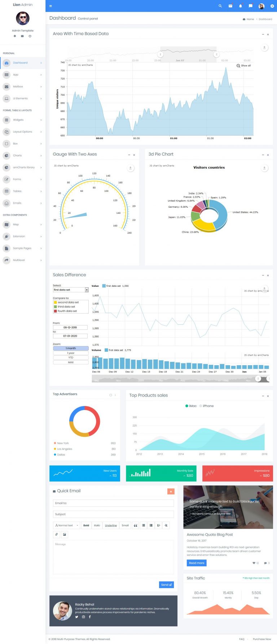Viewport: 277px width, 644px height.
Task: Open Tables in the sidebar
Action: point(23,191)
